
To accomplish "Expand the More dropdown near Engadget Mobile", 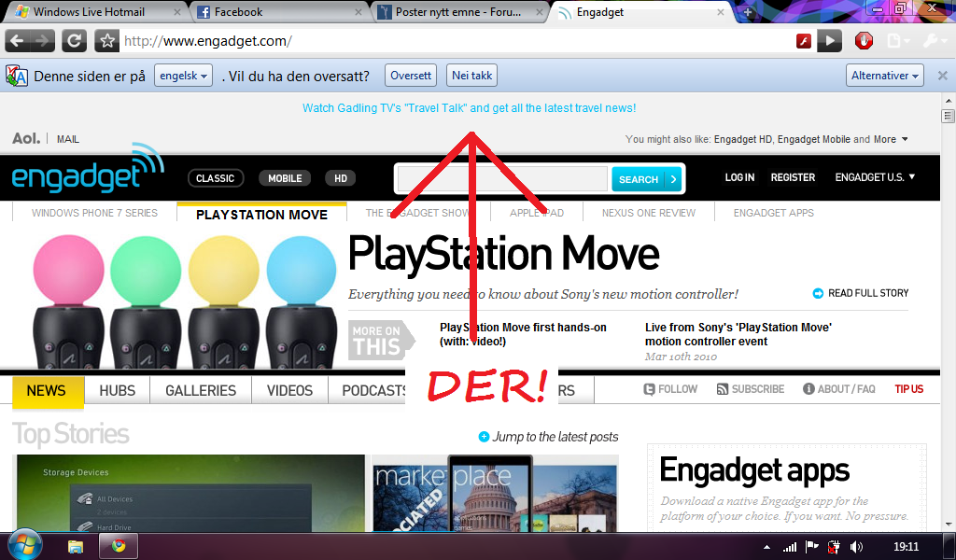I will pos(891,139).
